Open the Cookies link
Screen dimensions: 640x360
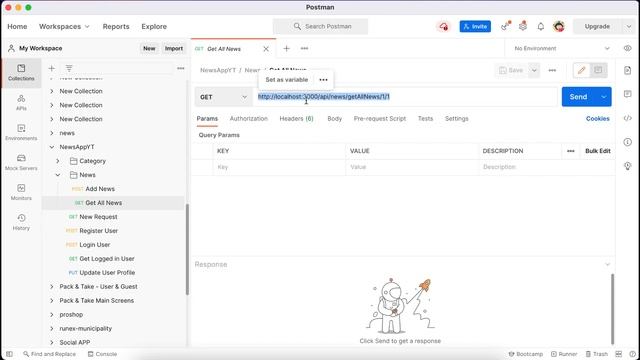[598, 119]
